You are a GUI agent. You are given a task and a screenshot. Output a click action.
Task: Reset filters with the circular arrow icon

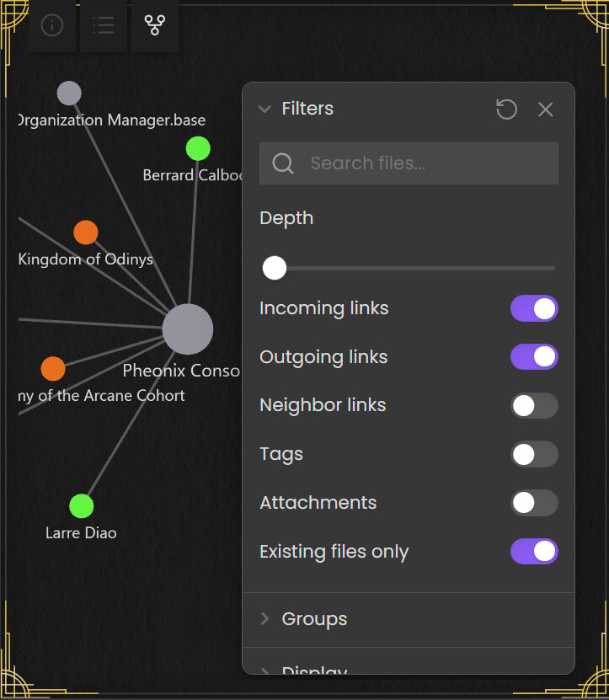coord(506,110)
